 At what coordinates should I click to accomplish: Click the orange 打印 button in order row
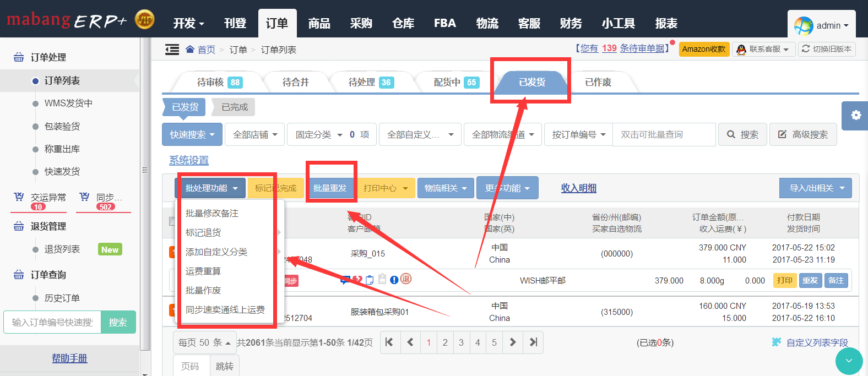point(784,280)
